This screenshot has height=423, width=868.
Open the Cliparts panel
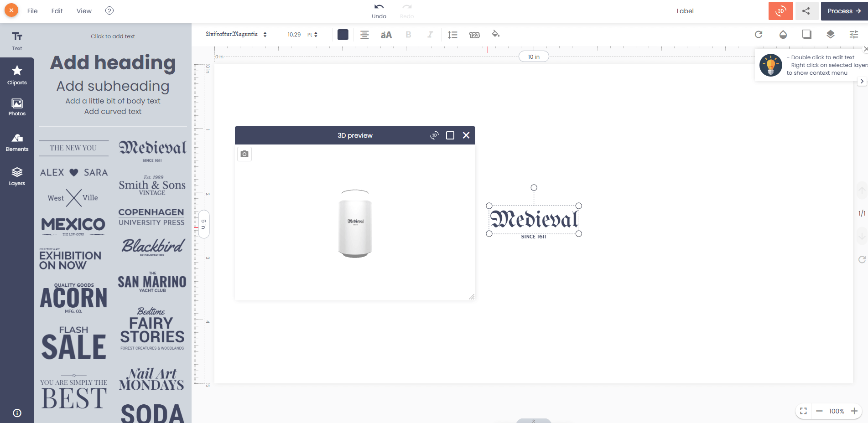pyautogui.click(x=17, y=75)
